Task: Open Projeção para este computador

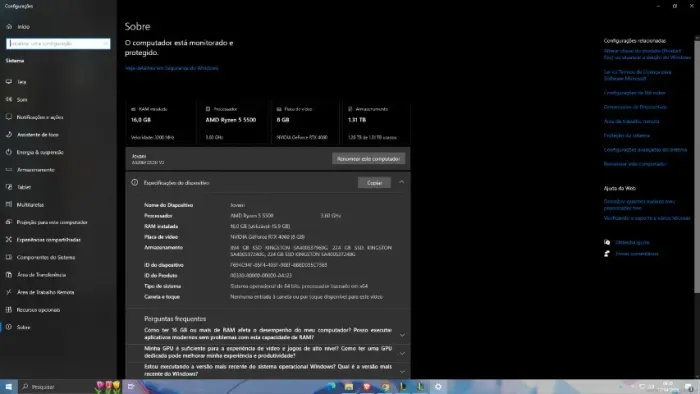Action: point(46,222)
